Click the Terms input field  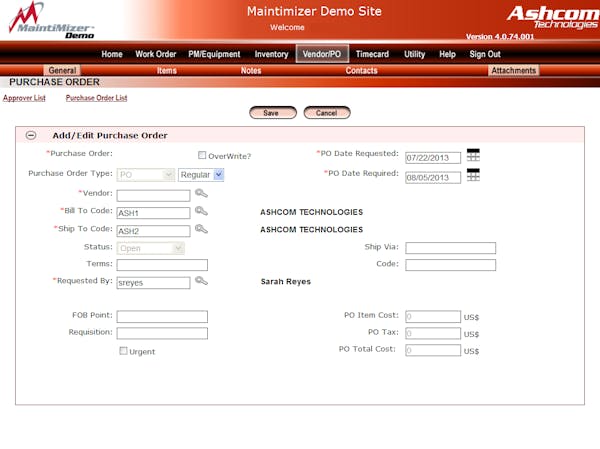(162, 265)
